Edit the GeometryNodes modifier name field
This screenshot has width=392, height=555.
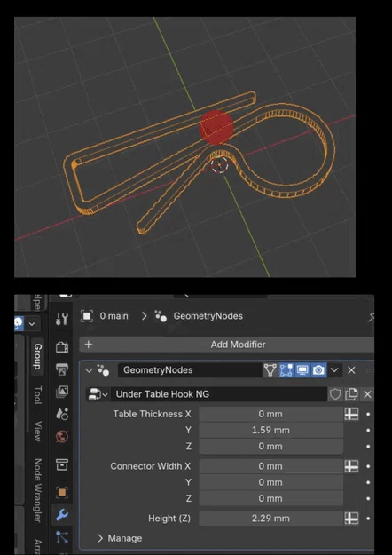click(190, 370)
